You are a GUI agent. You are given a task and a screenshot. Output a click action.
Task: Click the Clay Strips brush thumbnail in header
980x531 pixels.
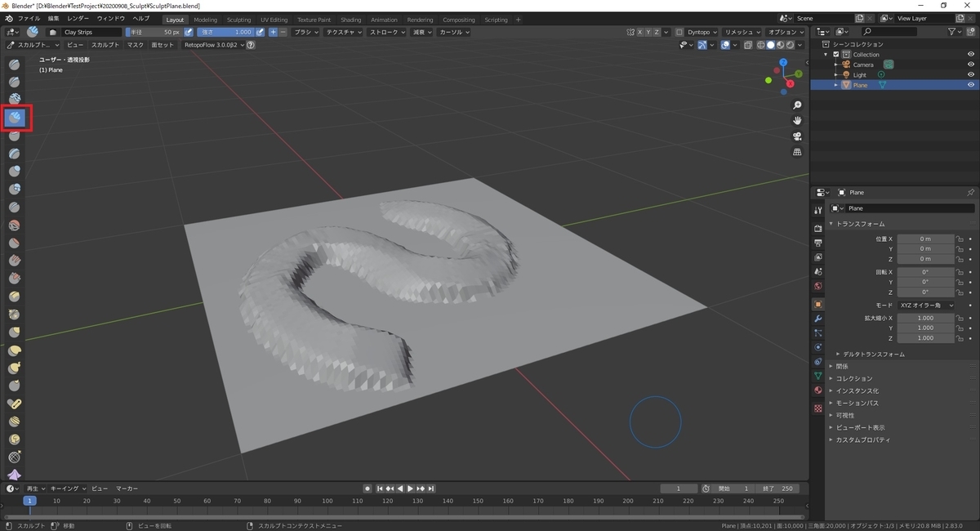[33, 32]
